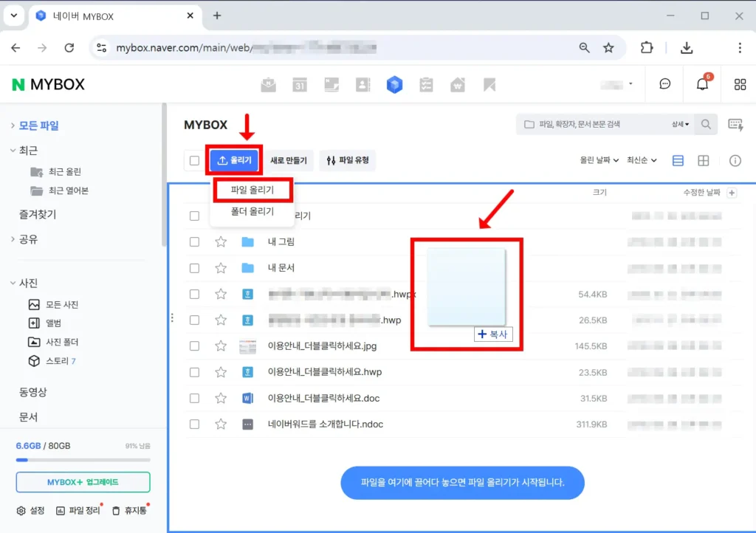Open the keyboard shortcut icon beside search
Screen dimensions: 756x533
pyautogui.click(x=736, y=125)
